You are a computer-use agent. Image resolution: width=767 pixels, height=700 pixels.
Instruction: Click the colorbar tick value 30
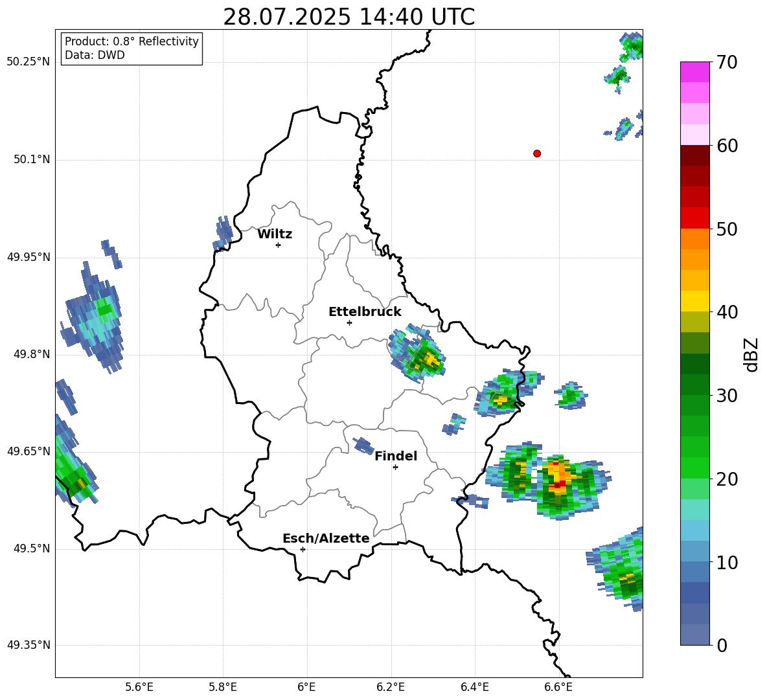[x=726, y=396]
